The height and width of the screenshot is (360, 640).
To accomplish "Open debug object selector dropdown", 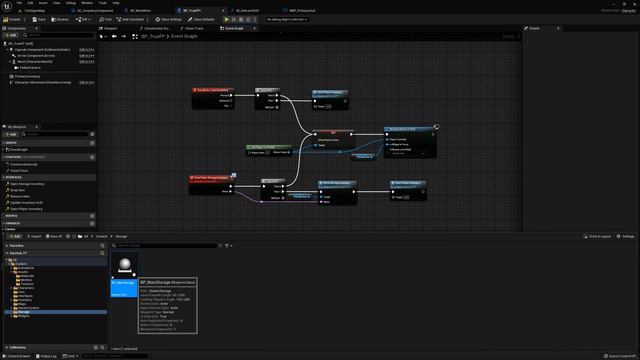I will point(287,19).
